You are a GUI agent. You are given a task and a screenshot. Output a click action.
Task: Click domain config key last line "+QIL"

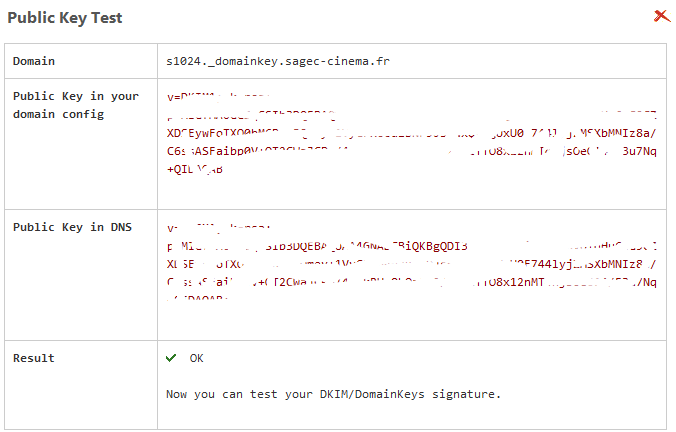[196, 170]
